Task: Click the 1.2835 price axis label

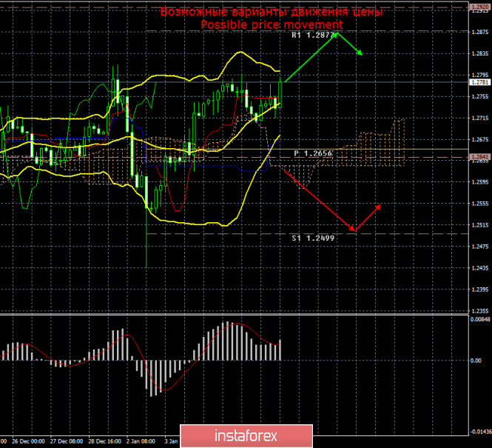Action: coord(480,53)
